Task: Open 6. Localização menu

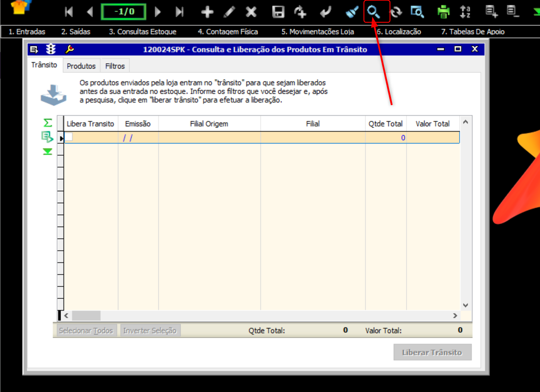Action: pyautogui.click(x=399, y=32)
